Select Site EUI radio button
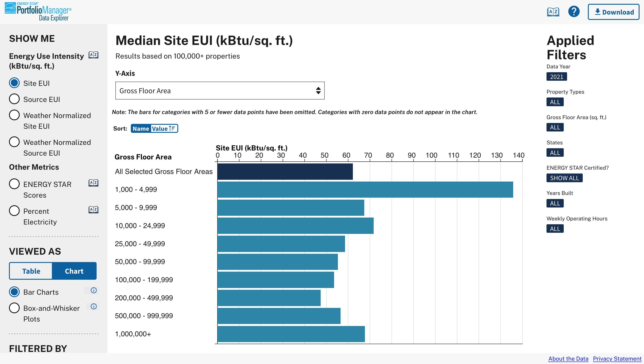The height and width of the screenshot is (364, 644). coord(14,83)
